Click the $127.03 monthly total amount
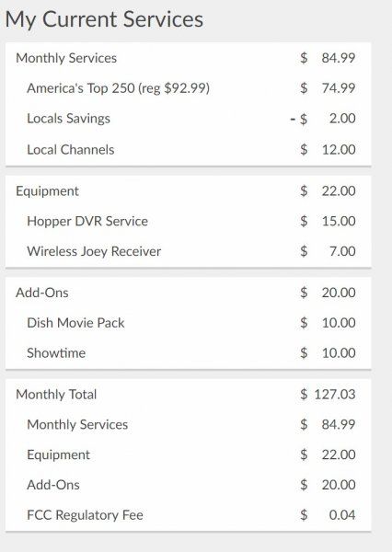The width and height of the screenshot is (392, 552). click(x=328, y=395)
